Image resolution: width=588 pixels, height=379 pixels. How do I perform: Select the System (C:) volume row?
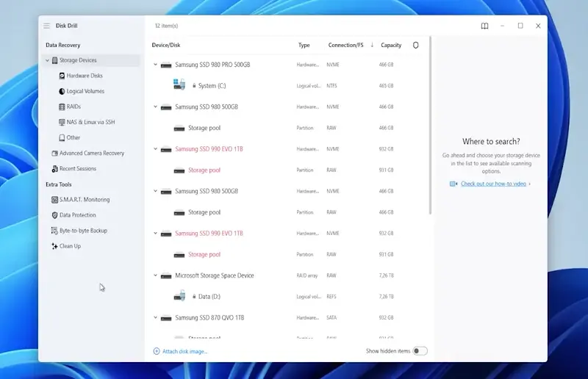point(287,85)
